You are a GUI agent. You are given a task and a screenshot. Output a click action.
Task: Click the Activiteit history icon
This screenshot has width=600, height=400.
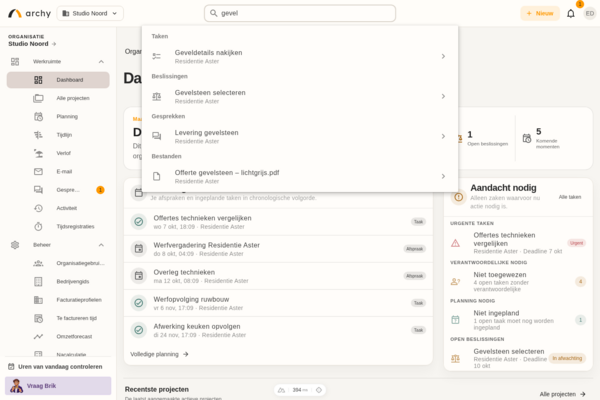point(38,208)
